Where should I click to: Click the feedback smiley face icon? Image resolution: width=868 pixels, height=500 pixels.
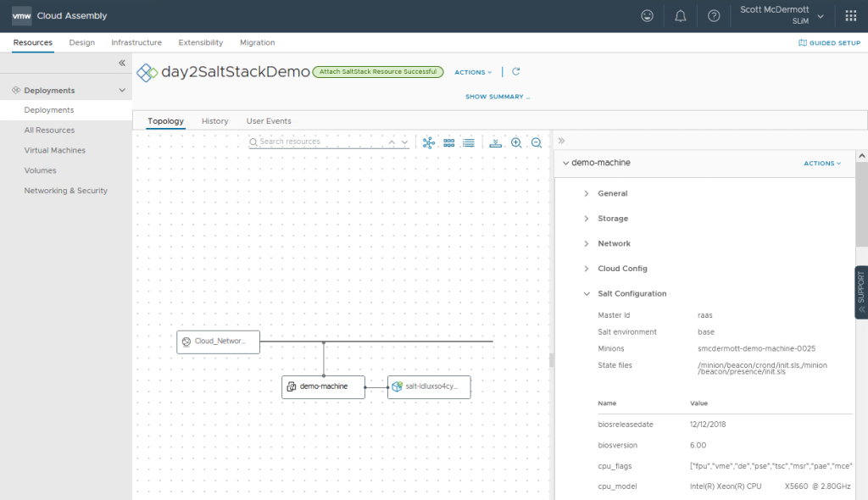click(x=647, y=16)
